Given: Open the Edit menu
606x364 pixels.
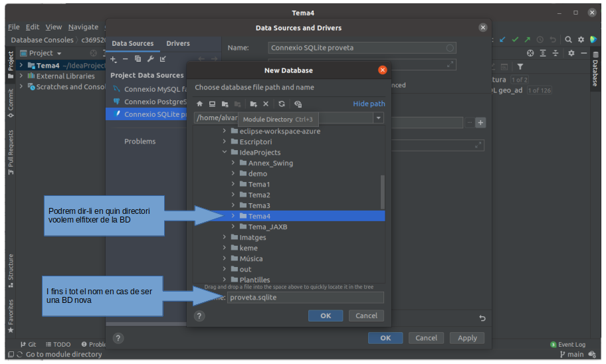Looking at the screenshot, I should [33, 27].
